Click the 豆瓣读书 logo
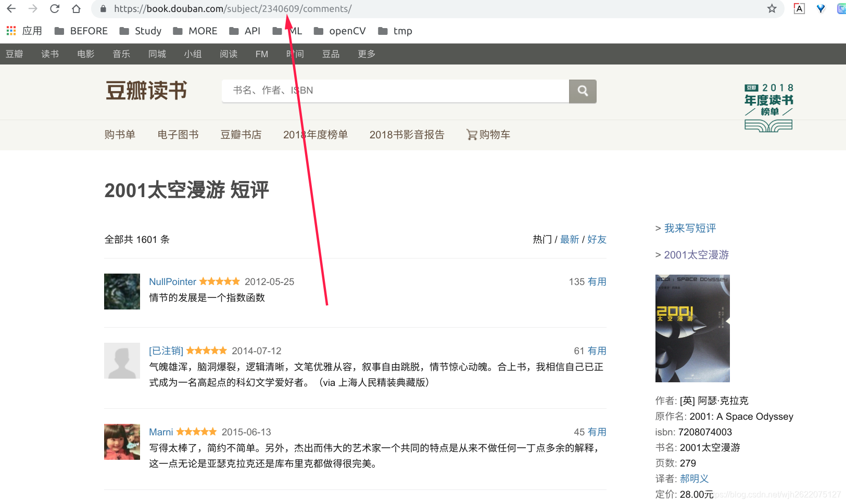Screen dimensions: 846x504 pyautogui.click(x=146, y=91)
